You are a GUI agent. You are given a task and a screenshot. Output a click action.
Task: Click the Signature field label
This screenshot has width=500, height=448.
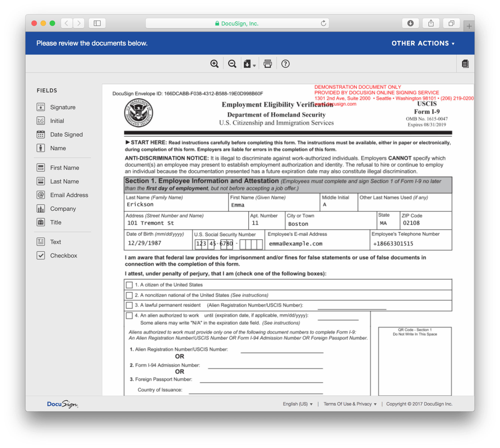click(x=63, y=107)
